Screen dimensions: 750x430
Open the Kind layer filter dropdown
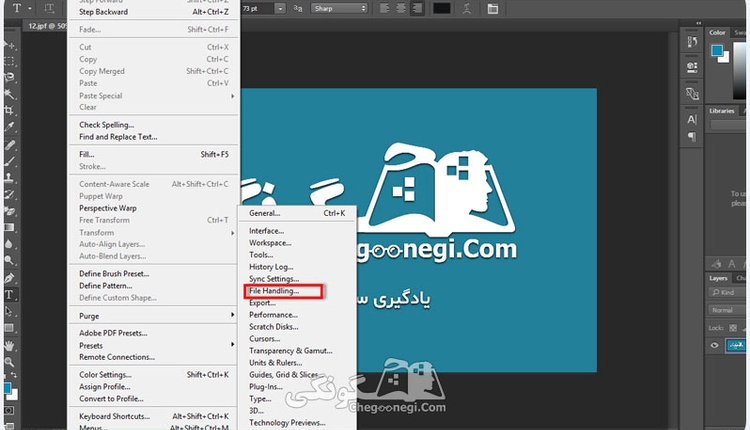(x=727, y=292)
